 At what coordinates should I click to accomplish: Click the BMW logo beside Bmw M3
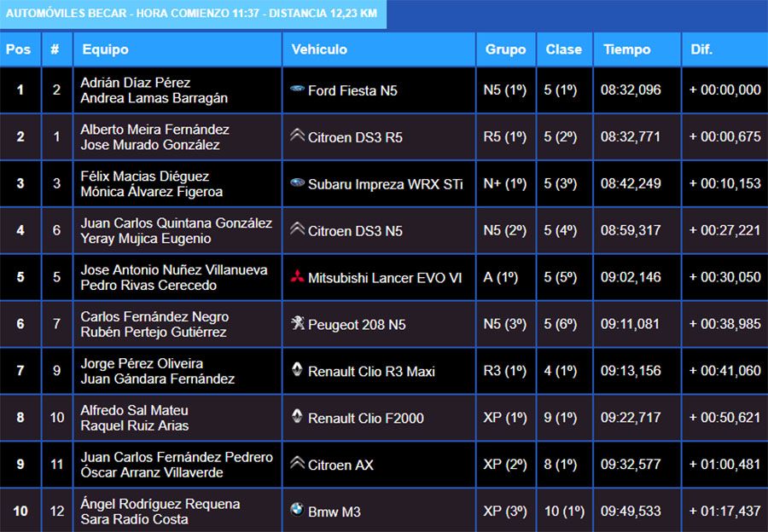tap(297, 510)
